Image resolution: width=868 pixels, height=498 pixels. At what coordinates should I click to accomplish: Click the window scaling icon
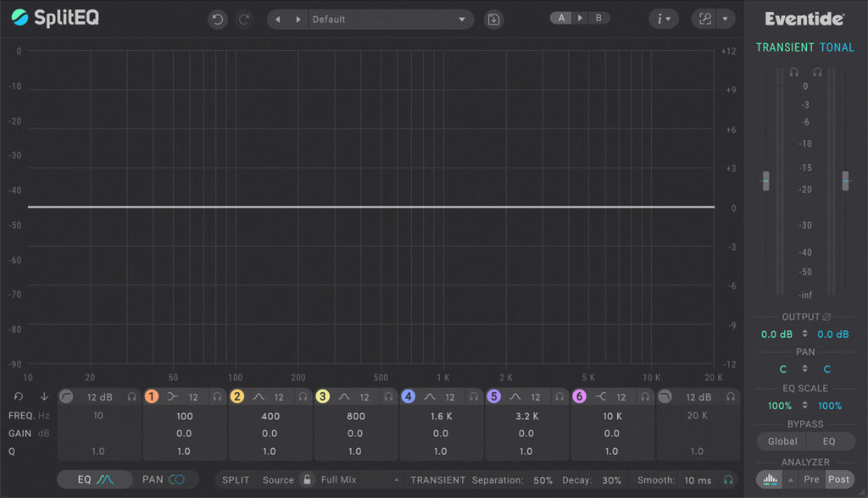(705, 19)
